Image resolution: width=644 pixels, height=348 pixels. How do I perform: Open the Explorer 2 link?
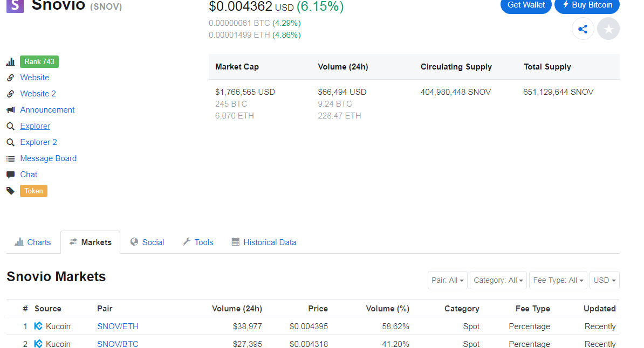[x=39, y=142]
